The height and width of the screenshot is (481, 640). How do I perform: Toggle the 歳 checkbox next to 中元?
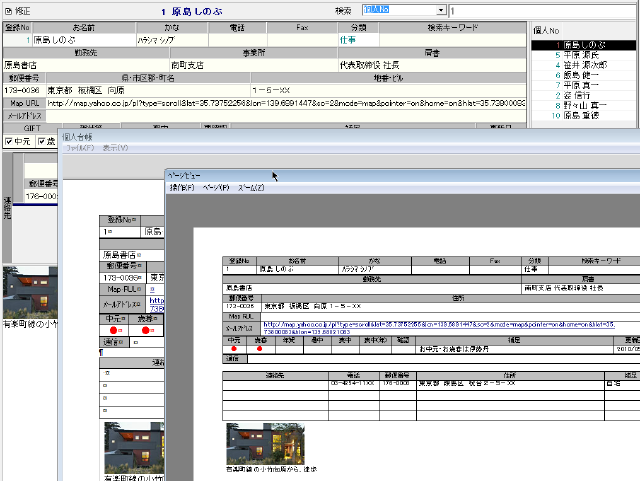[41, 142]
